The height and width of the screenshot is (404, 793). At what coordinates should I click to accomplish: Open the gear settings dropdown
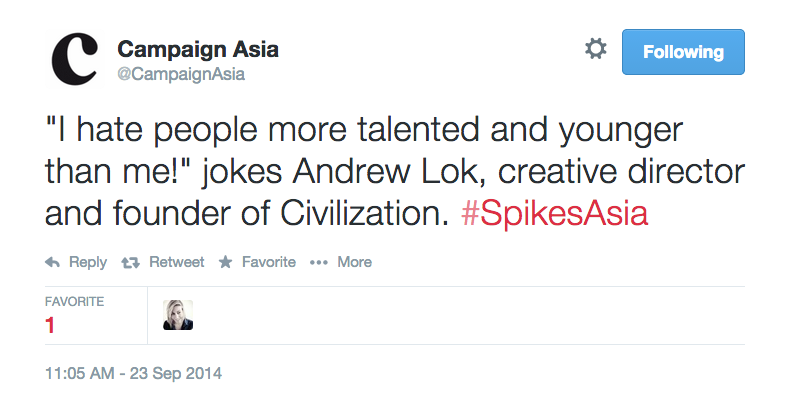point(595,51)
